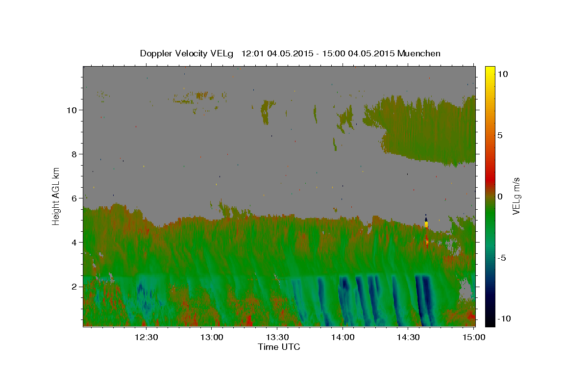This screenshot has height=392, width=588.
Task: Click the plot title 'Doppler Velocity VELg'
Action: [187, 53]
